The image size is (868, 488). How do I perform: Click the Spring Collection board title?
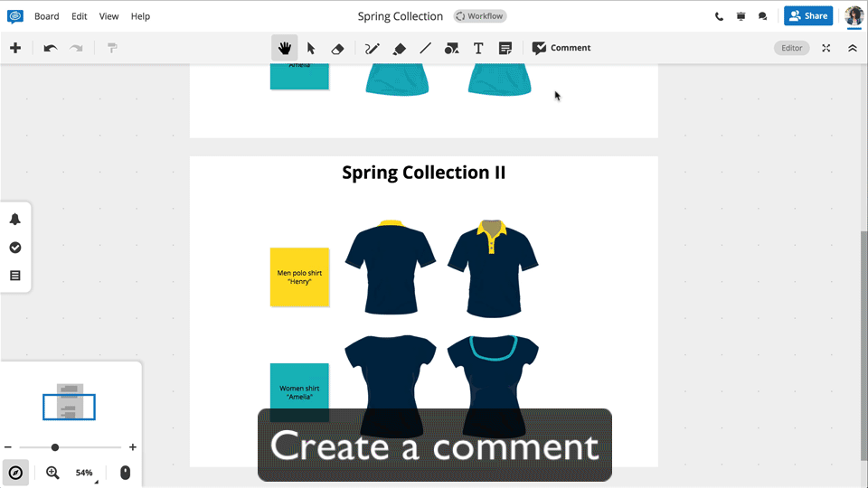[401, 16]
